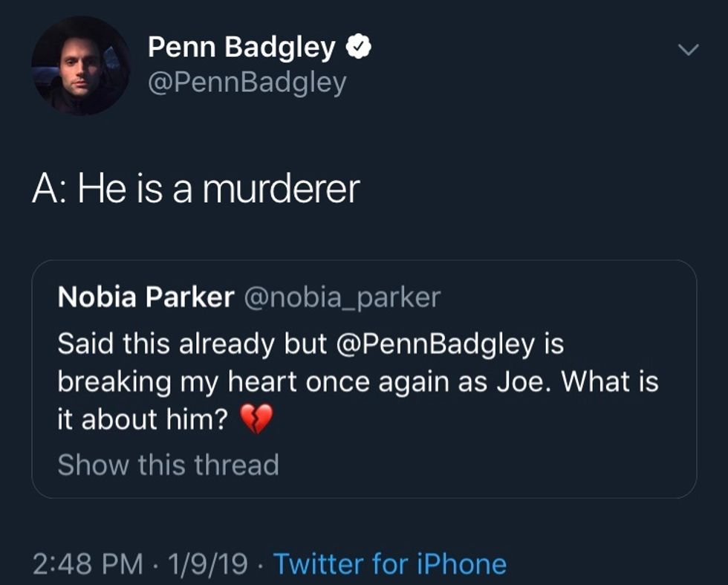Expand 'Show this thread' link

point(168,465)
